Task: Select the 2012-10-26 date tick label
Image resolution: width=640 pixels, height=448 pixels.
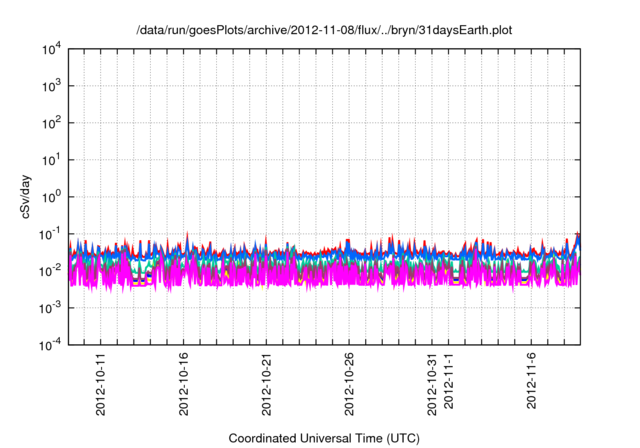Action: (x=350, y=384)
